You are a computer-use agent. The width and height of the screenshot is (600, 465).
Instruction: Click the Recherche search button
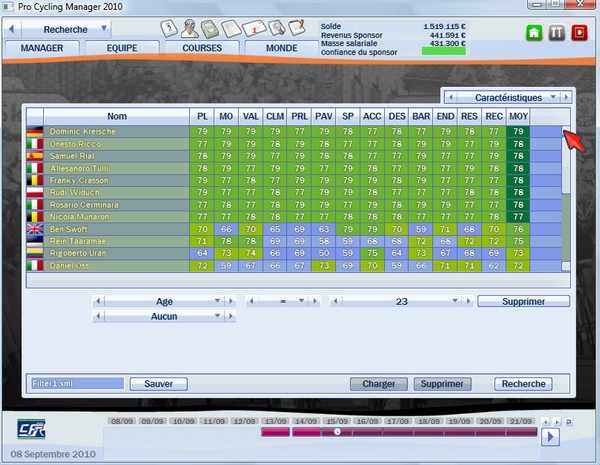pos(524,384)
